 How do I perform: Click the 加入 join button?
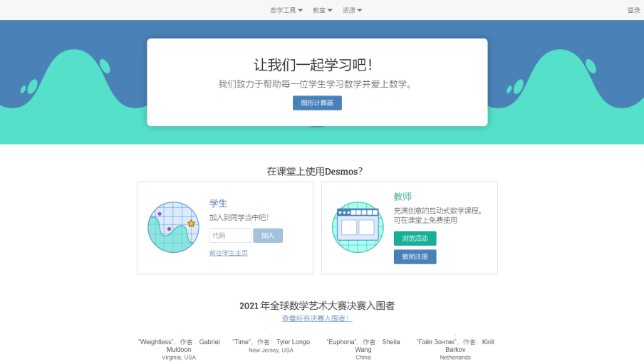click(x=268, y=235)
